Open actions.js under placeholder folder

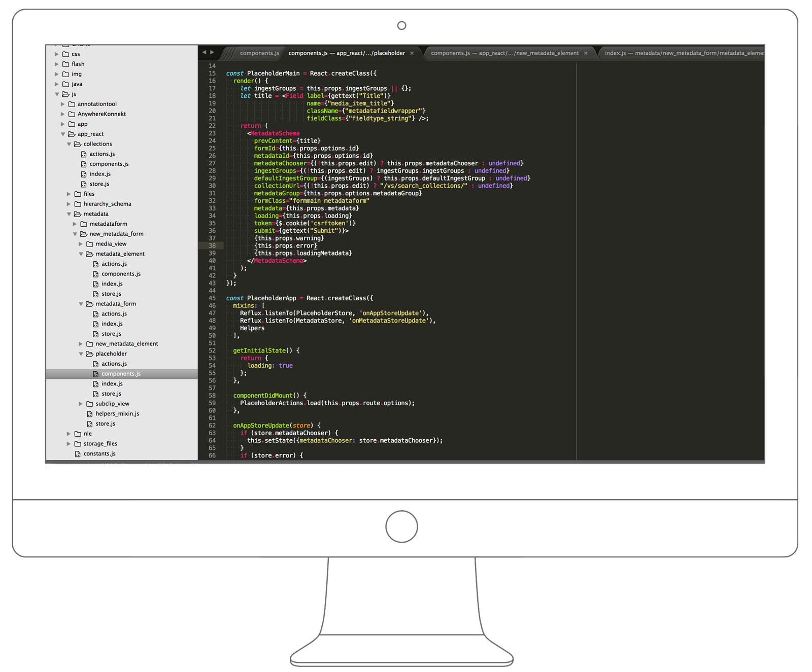114,364
